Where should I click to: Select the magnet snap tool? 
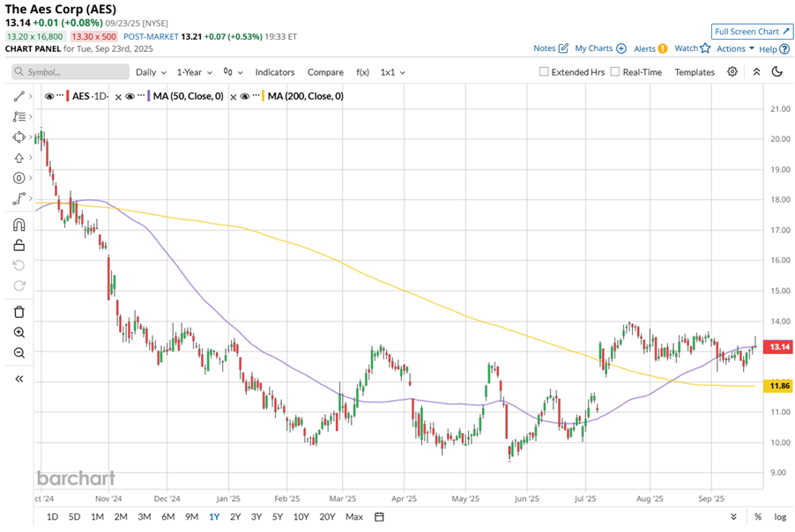pyautogui.click(x=19, y=225)
